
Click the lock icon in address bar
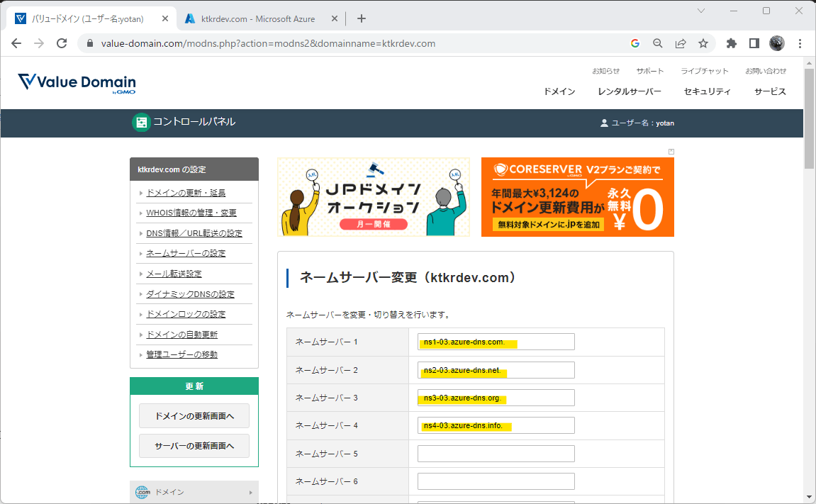[89, 43]
